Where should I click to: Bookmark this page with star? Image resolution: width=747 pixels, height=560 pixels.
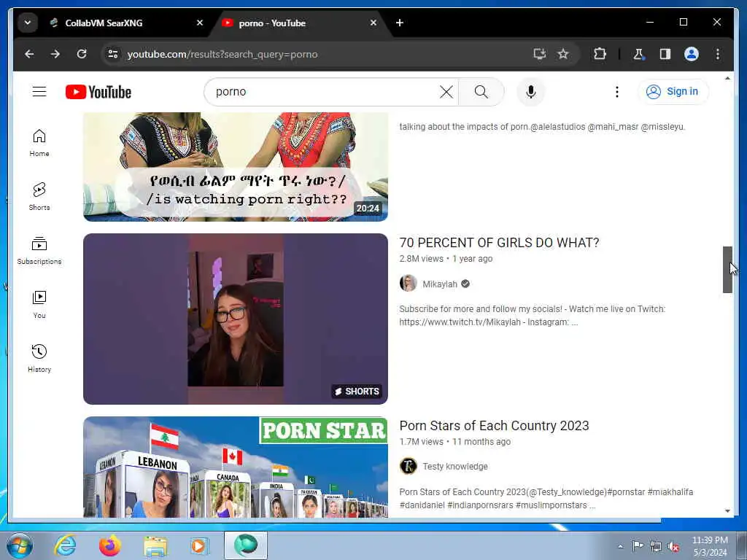click(563, 54)
